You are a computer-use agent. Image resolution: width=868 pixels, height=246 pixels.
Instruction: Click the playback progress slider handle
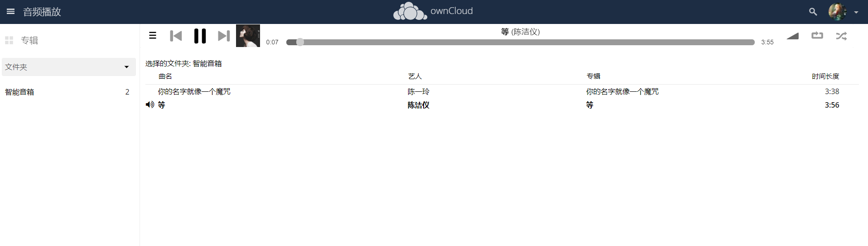300,42
